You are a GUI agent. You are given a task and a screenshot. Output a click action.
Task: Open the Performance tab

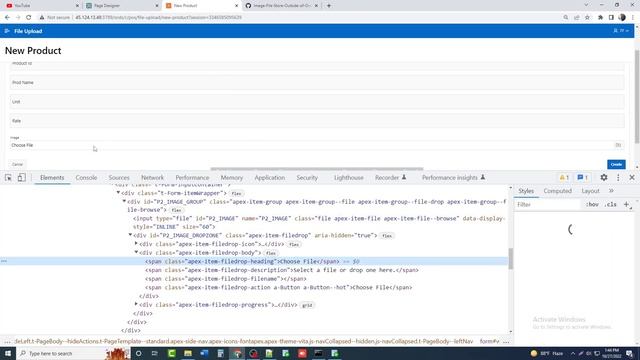coord(192,178)
